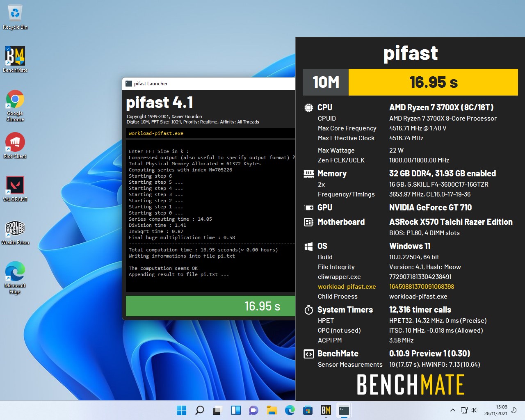Click 'Version: 4.1, Hash: Meow' text

425,267
